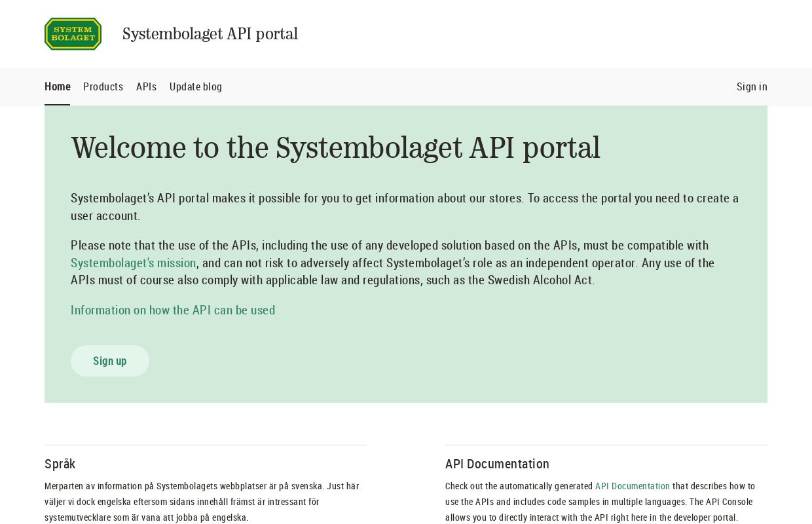This screenshot has width=812, height=524.
Task: Click the Språk section heading
Action: [60, 464]
